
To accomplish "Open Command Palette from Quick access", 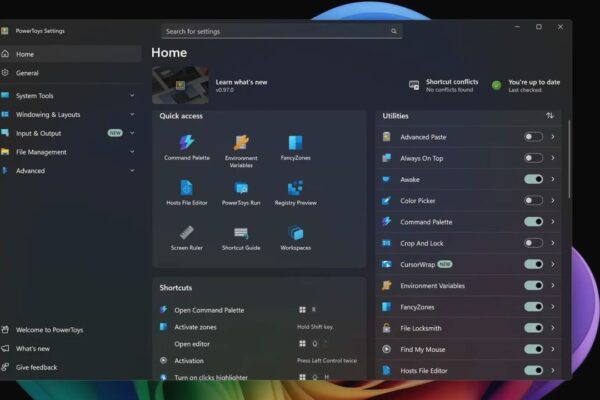I will (185, 147).
